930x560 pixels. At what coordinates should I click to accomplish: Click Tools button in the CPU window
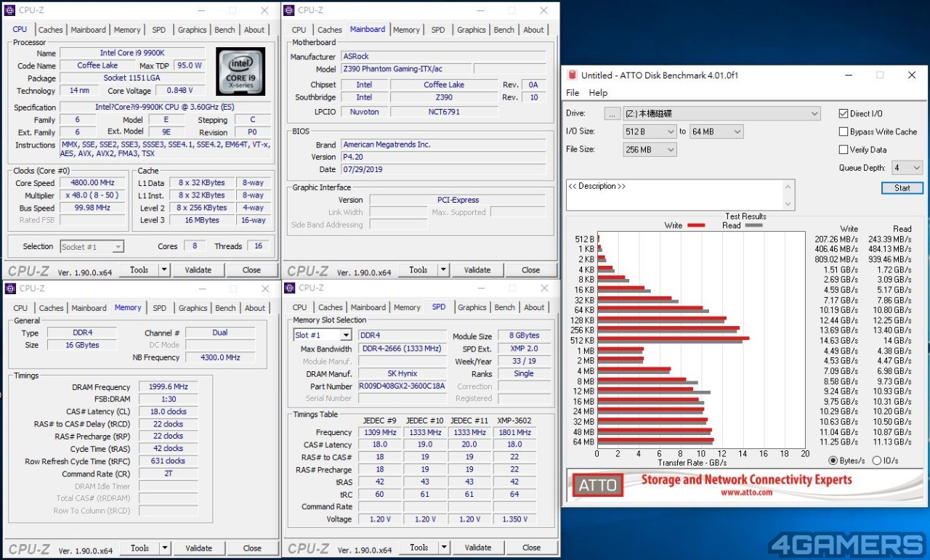(139, 270)
